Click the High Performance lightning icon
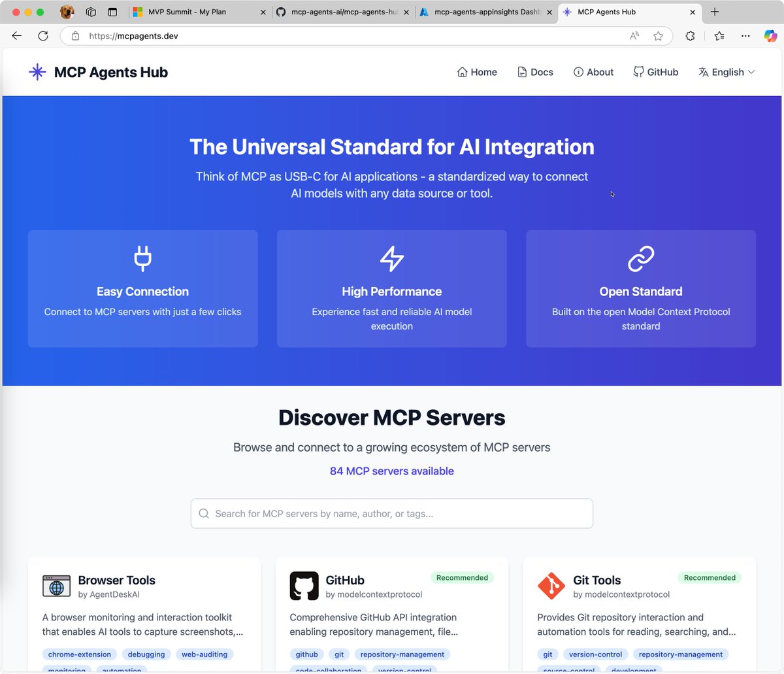This screenshot has height=674, width=784. coord(392,258)
